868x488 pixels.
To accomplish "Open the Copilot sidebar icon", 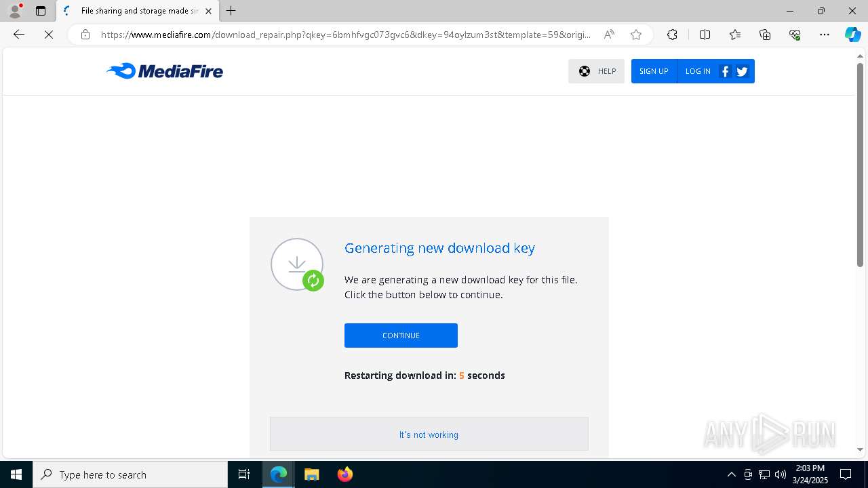I will click(852, 35).
